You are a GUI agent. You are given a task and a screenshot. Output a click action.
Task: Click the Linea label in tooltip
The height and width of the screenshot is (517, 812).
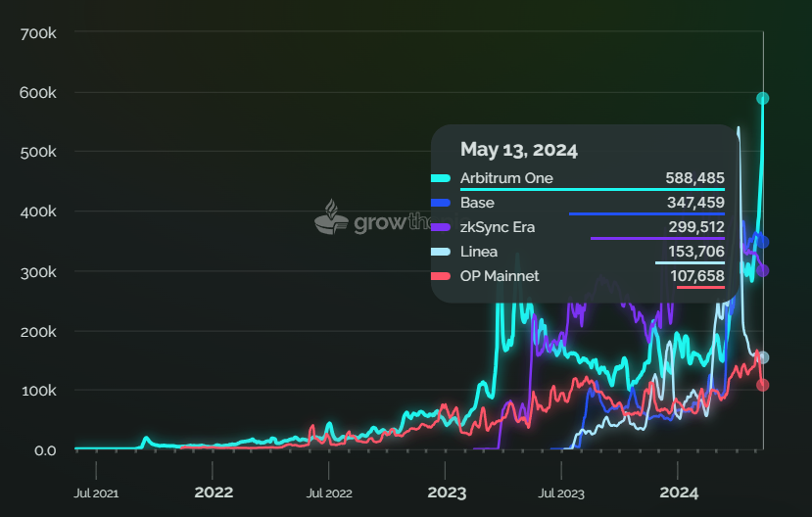click(479, 252)
